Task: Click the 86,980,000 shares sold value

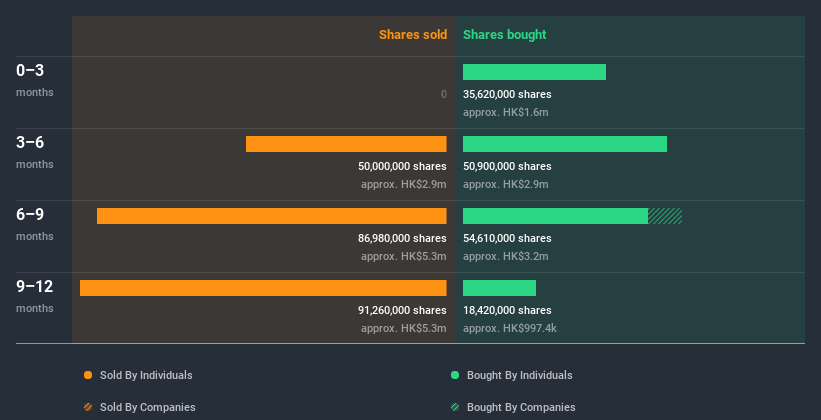Action: click(x=402, y=238)
